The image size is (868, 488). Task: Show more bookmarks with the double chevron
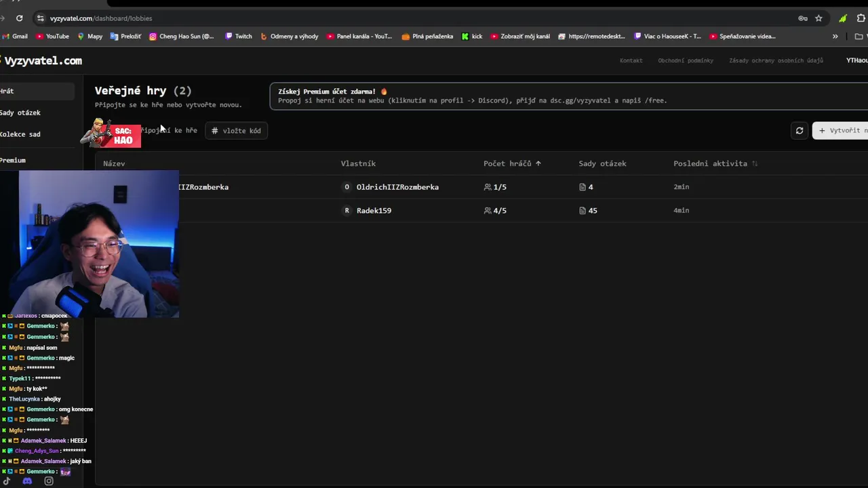[835, 37]
